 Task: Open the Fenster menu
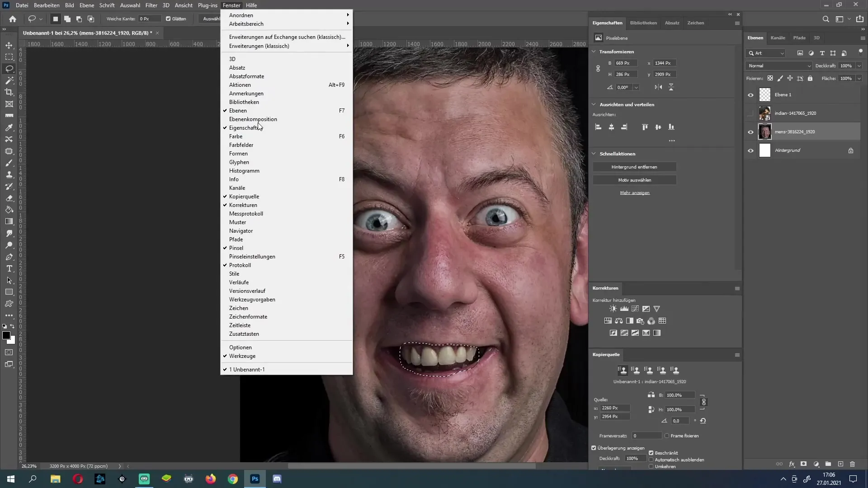point(231,5)
